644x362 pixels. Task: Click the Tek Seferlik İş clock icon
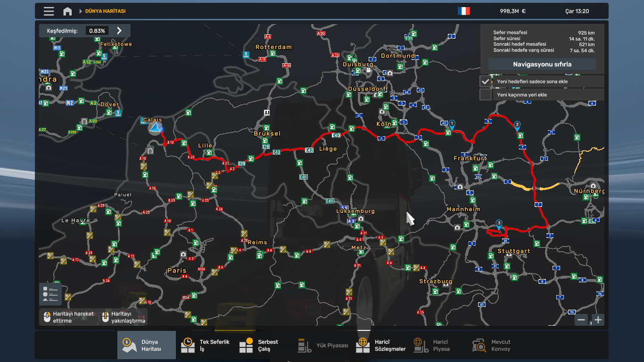click(188, 346)
